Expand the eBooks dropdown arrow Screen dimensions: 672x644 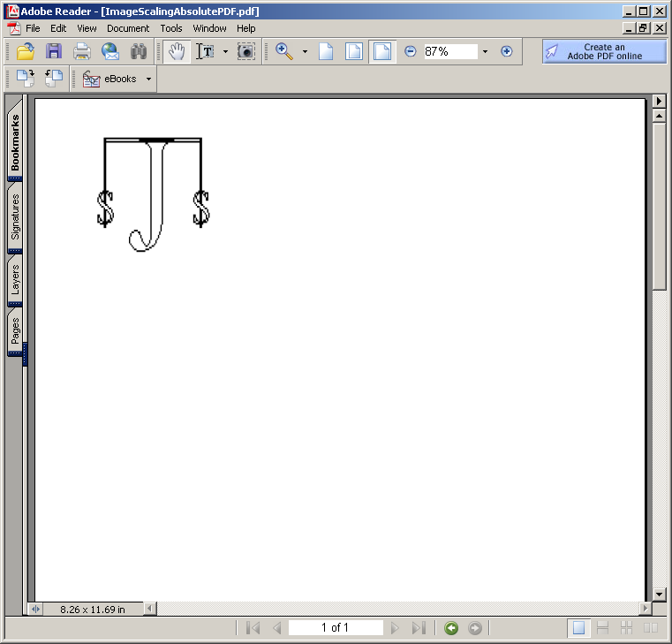(148, 79)
